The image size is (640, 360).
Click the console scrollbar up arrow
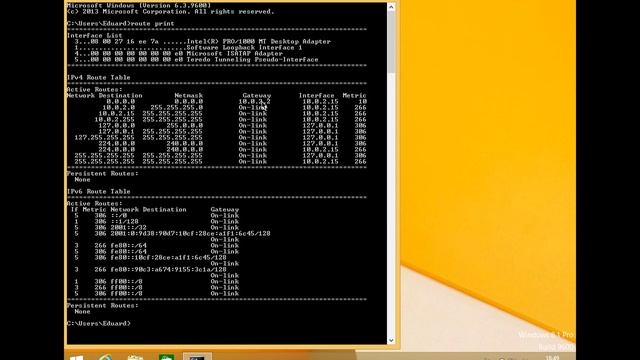tap(391, 7)
